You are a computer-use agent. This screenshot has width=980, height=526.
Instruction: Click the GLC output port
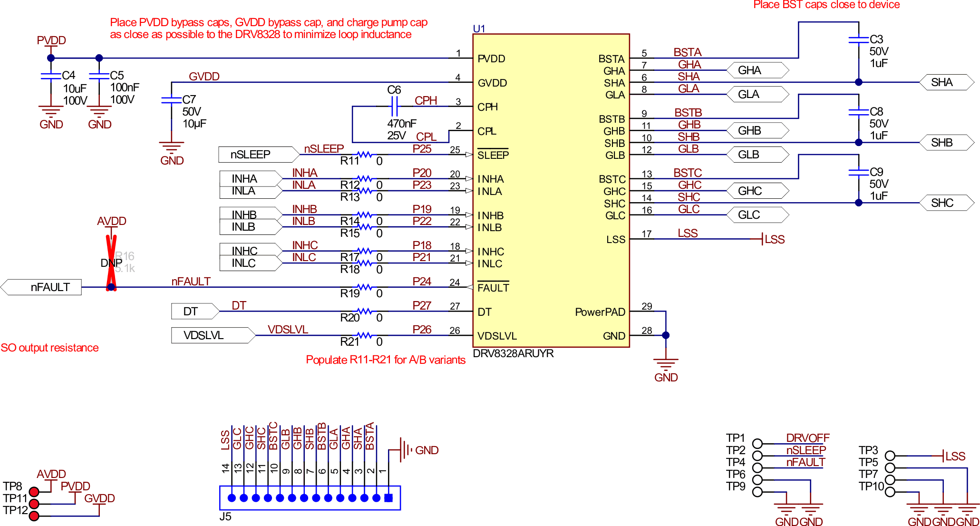(x=758, y=215)
